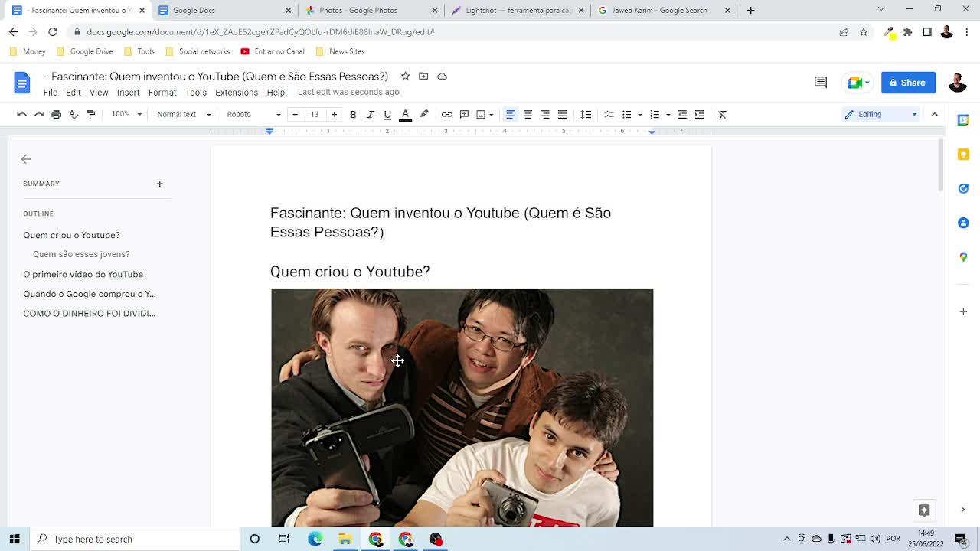Open Contacts in the side panel

963,223
